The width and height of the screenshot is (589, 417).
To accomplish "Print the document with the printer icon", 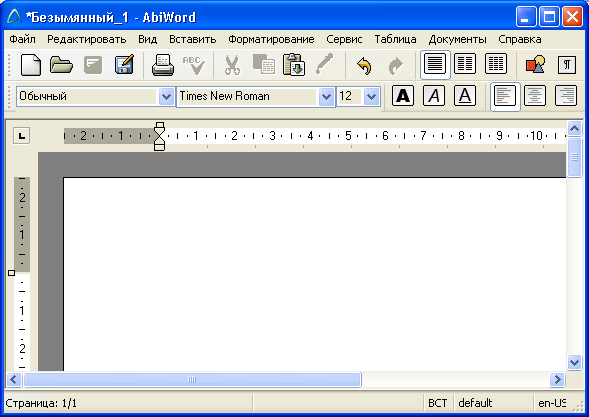I will (163, 65).
